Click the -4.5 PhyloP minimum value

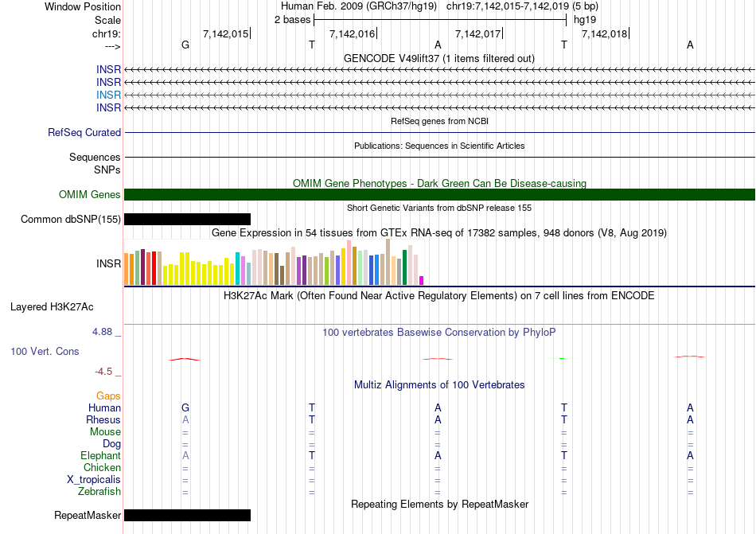click(x=103, y=371)
